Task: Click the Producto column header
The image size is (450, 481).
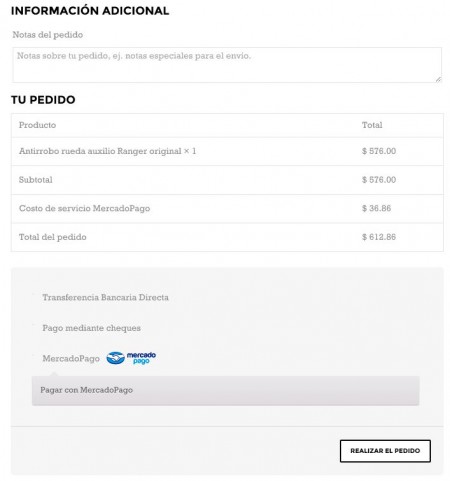Action: point(37,125)
